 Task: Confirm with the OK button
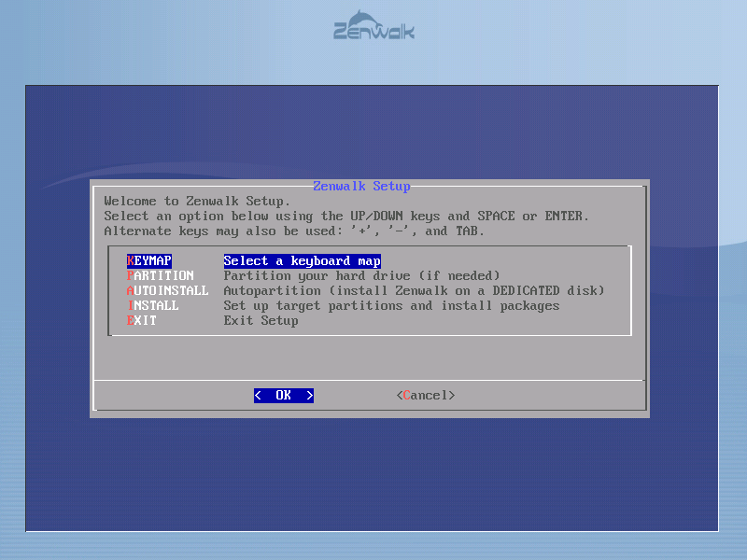pyautogui.click(x=284, y=395)
